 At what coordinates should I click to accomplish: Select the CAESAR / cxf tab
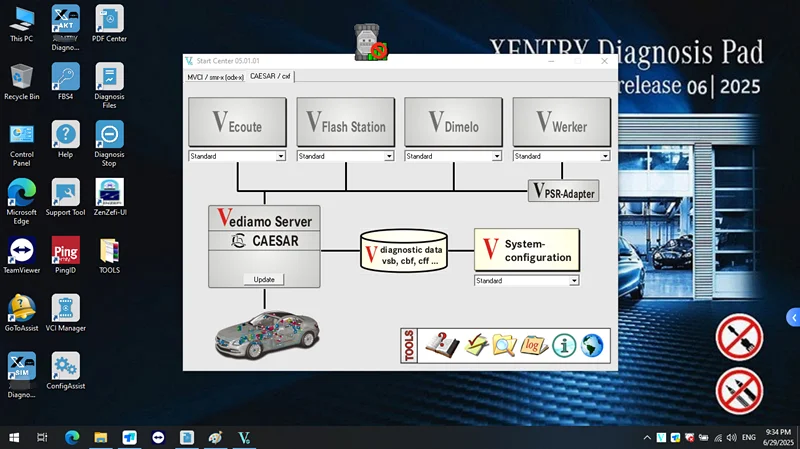click(x=270, y=76)
